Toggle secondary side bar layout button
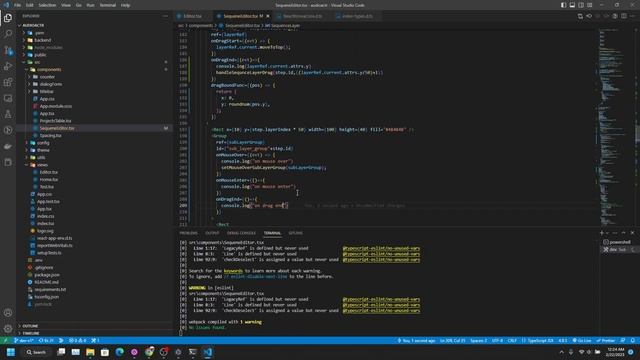 581,5
